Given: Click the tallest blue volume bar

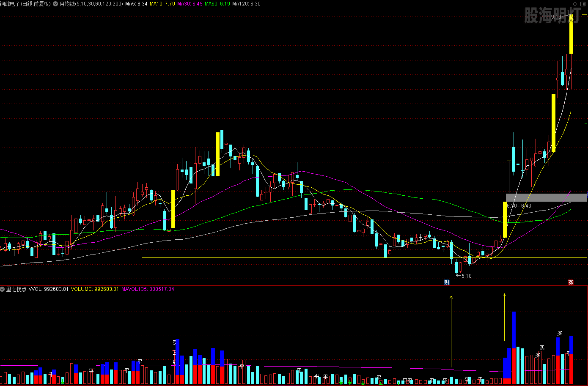Looking at the screenshot, I should pyautogui.click(x=514, y=330).
